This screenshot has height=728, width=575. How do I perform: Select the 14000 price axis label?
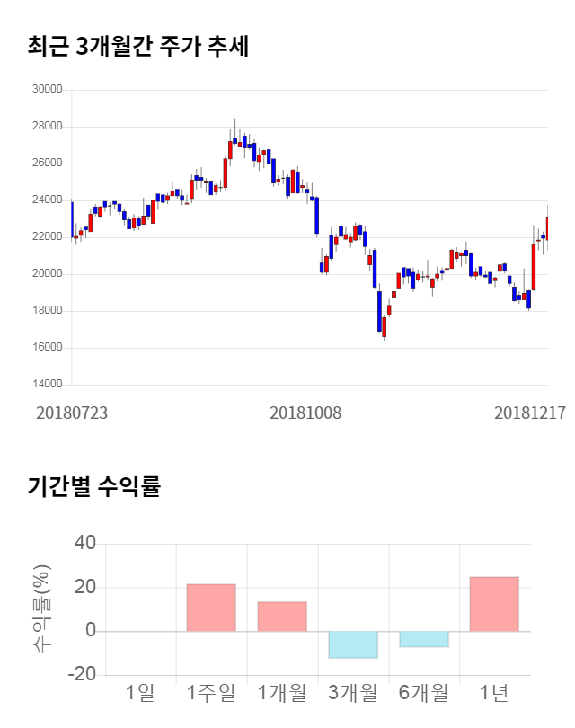[46, 385]
